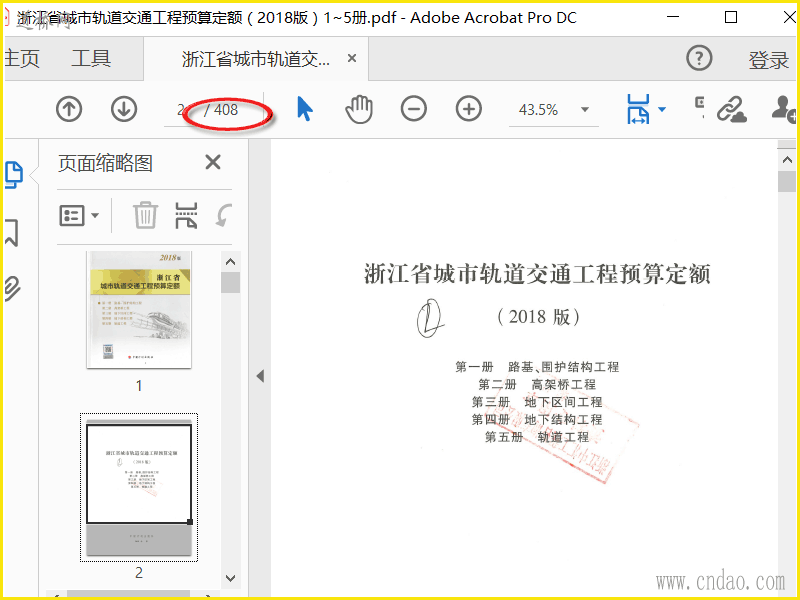Image resolution: width=800 pixels, height=600 pixels.
Task: Select page 2 thumbnail
Action: [x=139, y=488]
